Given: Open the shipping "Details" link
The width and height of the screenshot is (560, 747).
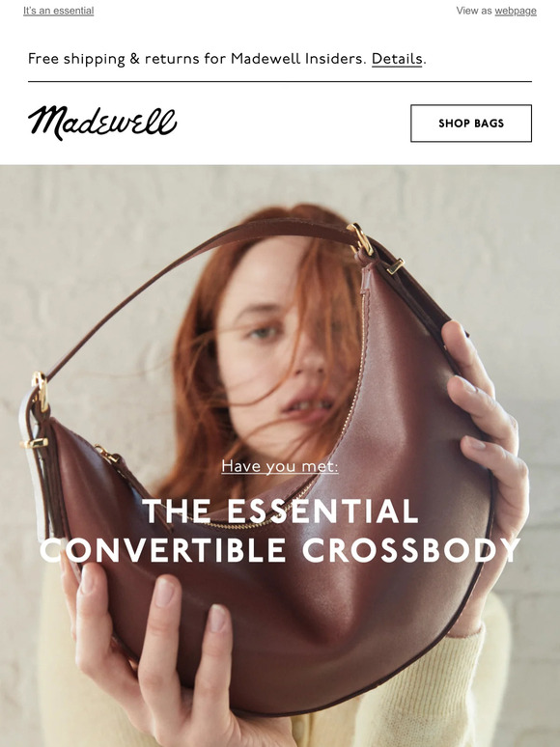Looking at the screenshot, I should (397, 59).
